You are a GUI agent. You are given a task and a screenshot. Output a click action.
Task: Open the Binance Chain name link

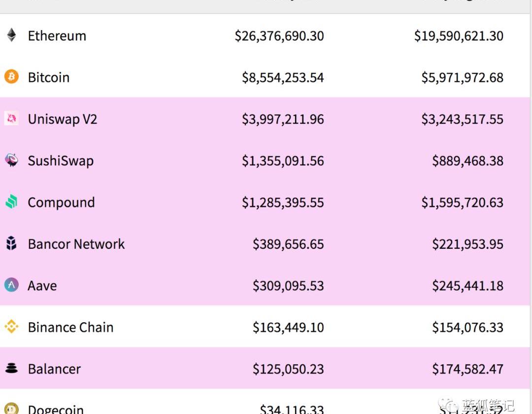[70, 327]
